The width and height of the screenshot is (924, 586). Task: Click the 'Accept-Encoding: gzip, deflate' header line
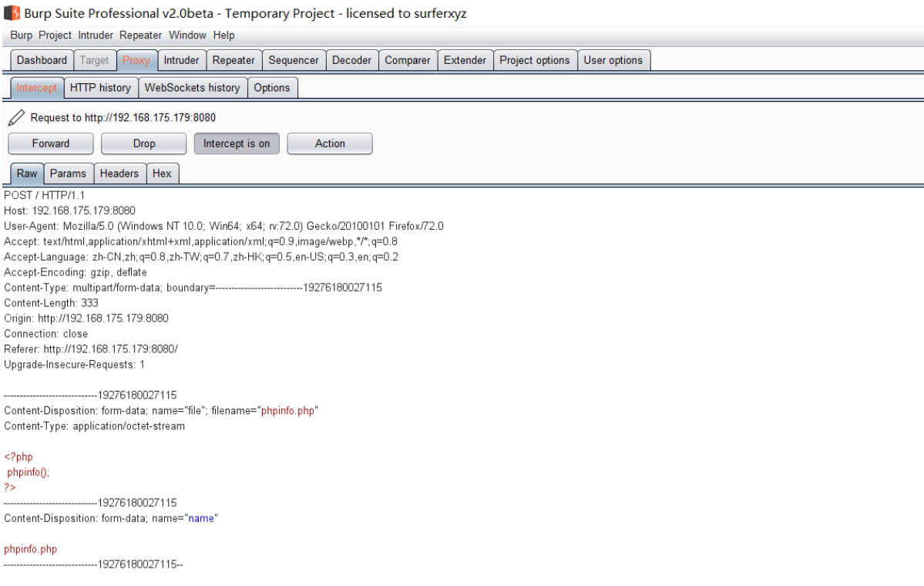[76, 272]
